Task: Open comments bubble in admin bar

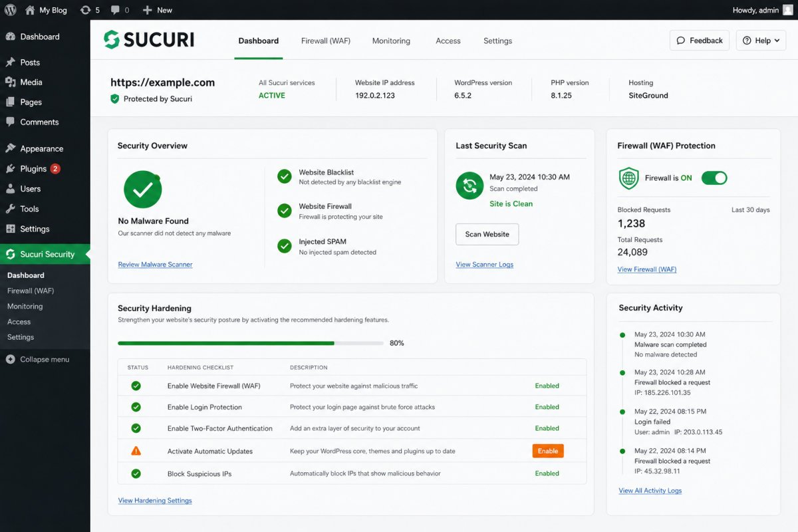Action: pos(115,10)
